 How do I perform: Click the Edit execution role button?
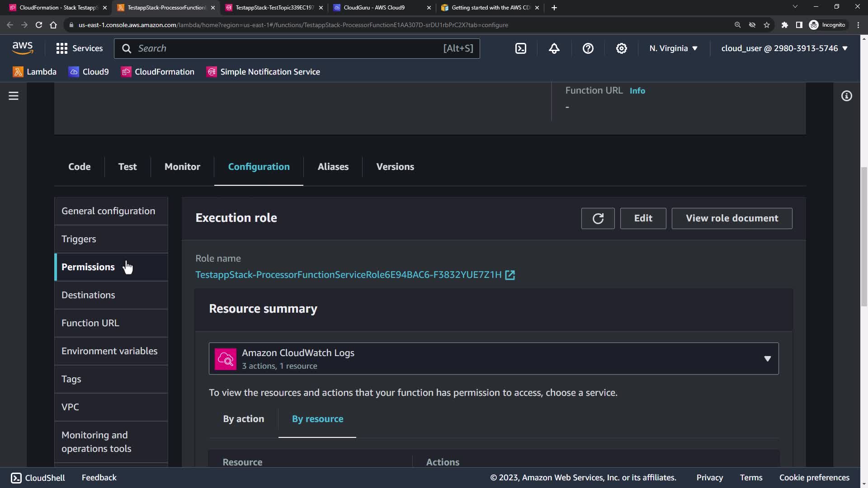click(643, 219)
